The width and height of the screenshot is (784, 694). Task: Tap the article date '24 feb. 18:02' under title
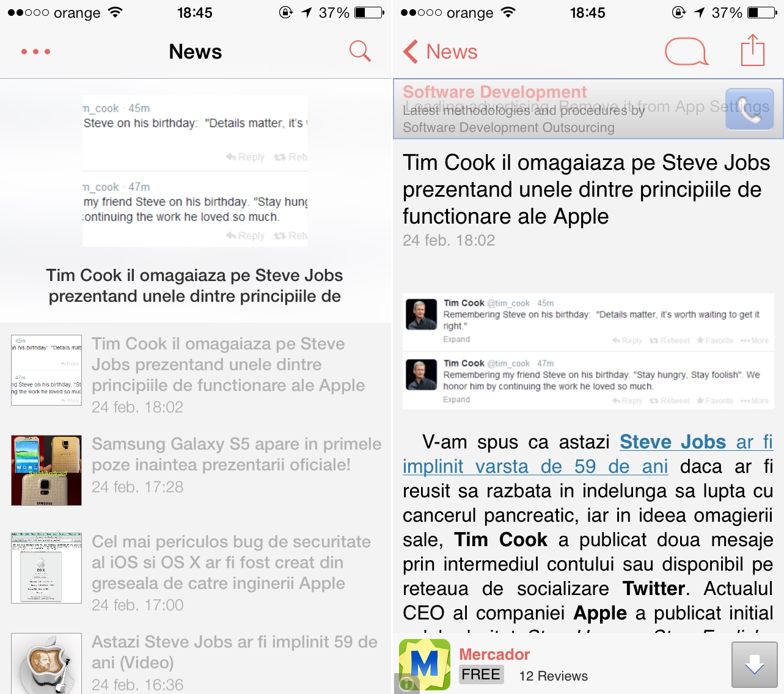pyautogui.click(x=449, y=240)
